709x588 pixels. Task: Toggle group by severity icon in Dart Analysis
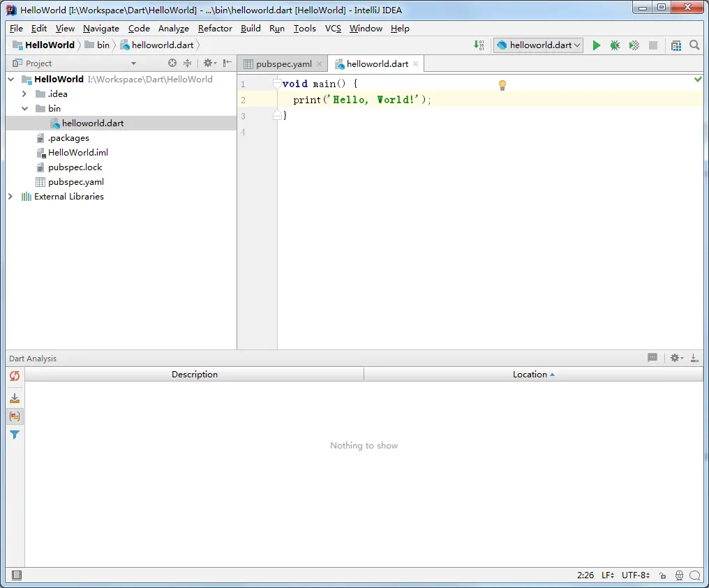tap(15, 416)
